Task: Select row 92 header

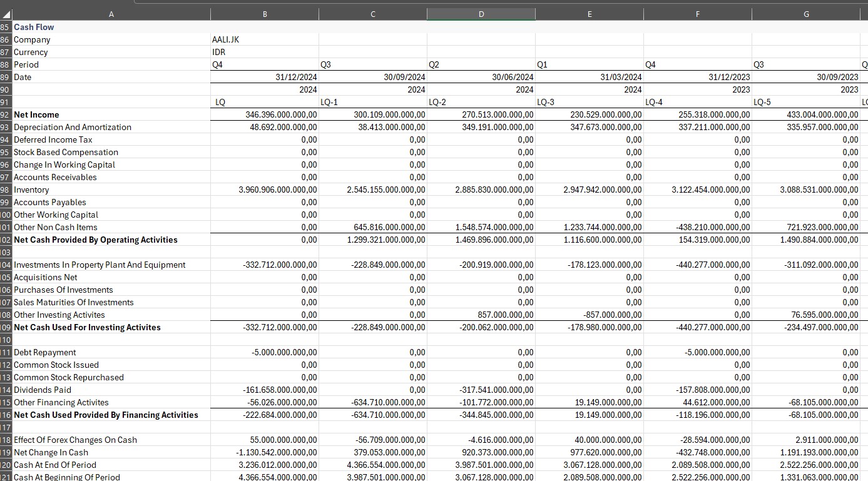Action: pos(6,114)
